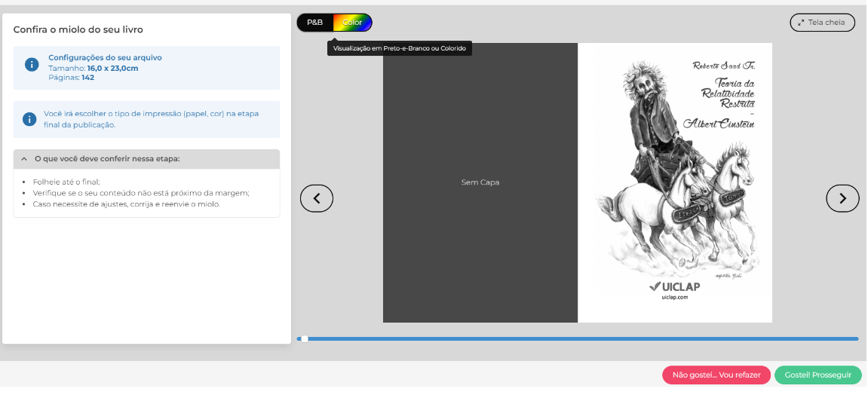Click 'Caso necessite de ajustes' list item

tap(126, 204)
